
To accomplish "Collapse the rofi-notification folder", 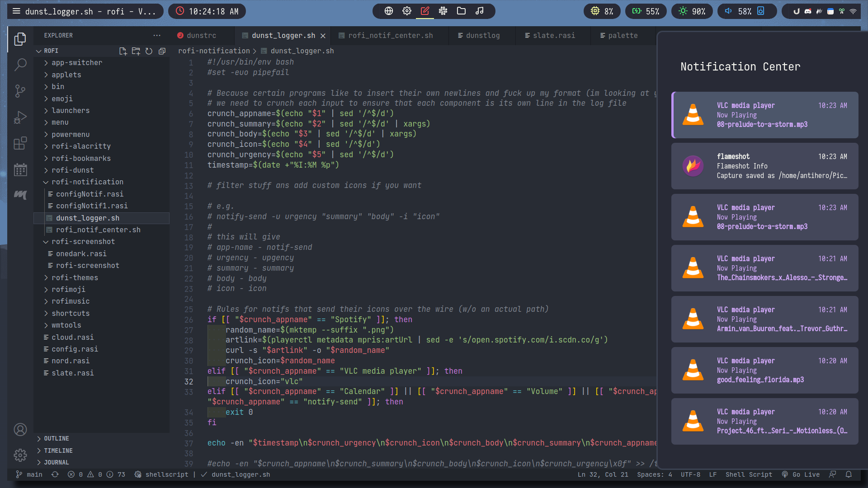I will click(87, 182).
